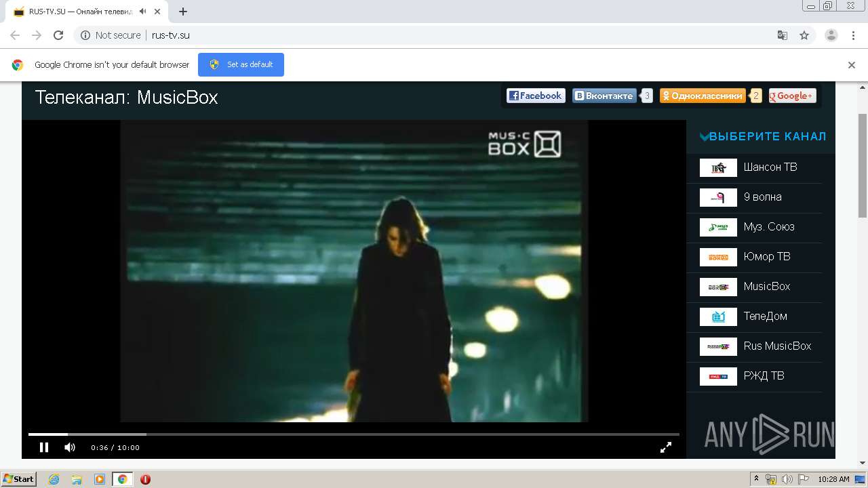
Task: Open 9 волна channel logo
Action: click(718, 197)
